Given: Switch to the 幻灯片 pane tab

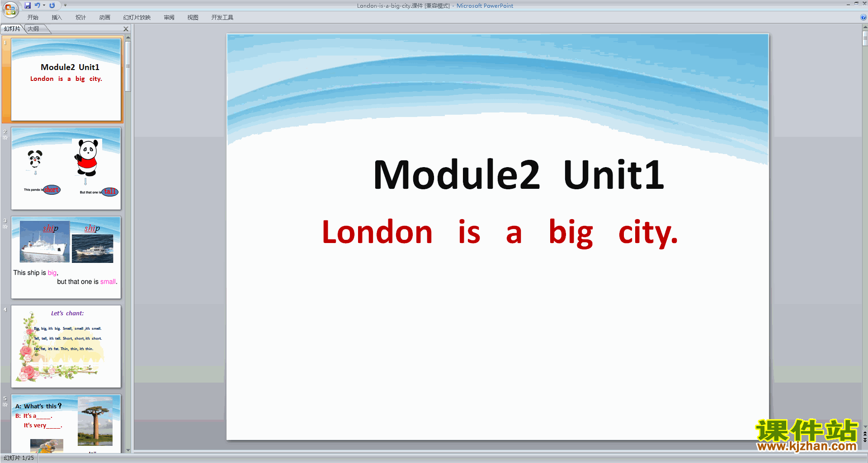Looking at the screenshot, I should (x=12, y=29).
